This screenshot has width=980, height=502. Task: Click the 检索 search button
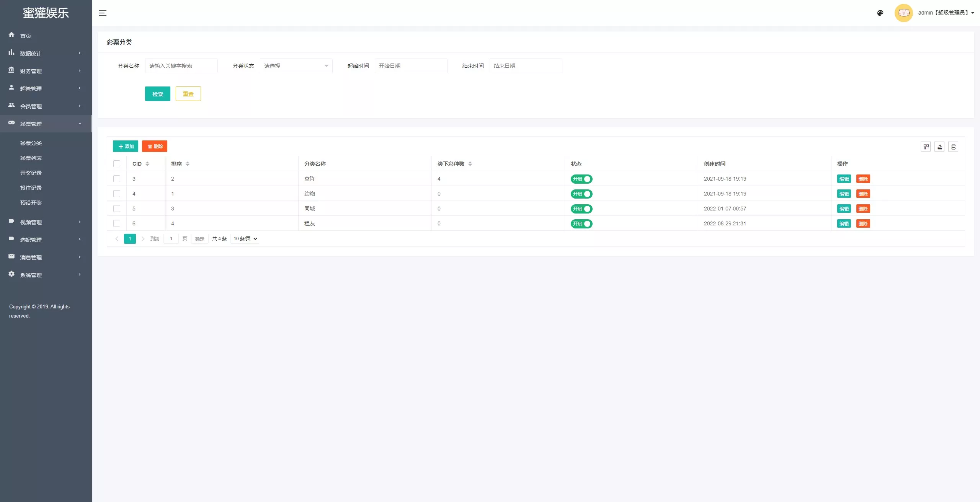[x=157, y=94]
